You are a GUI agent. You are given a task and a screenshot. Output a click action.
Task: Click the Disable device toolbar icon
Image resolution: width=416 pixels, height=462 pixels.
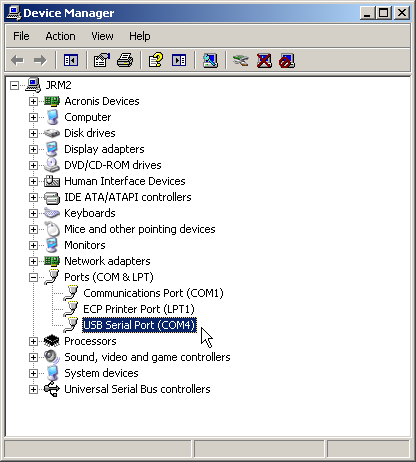[287, 60]
